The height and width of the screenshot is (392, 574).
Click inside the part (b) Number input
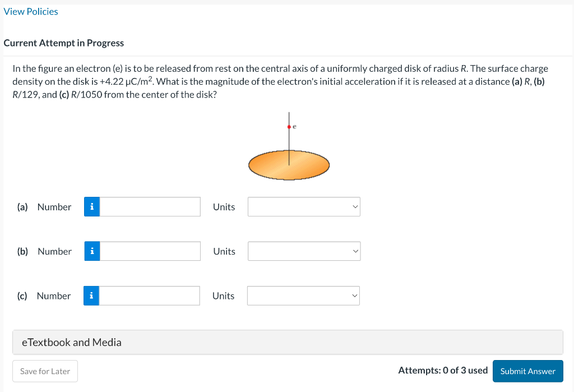[149, 251]
